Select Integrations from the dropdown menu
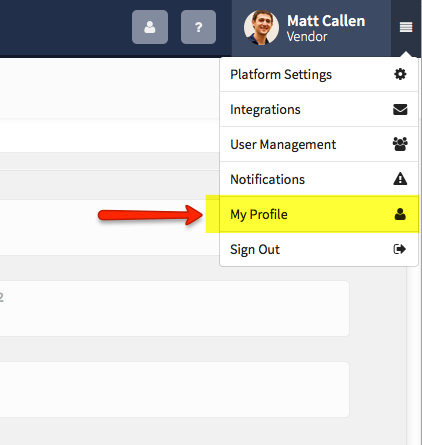The height and width of the screenshot is (445, 422). pos(319,109)
